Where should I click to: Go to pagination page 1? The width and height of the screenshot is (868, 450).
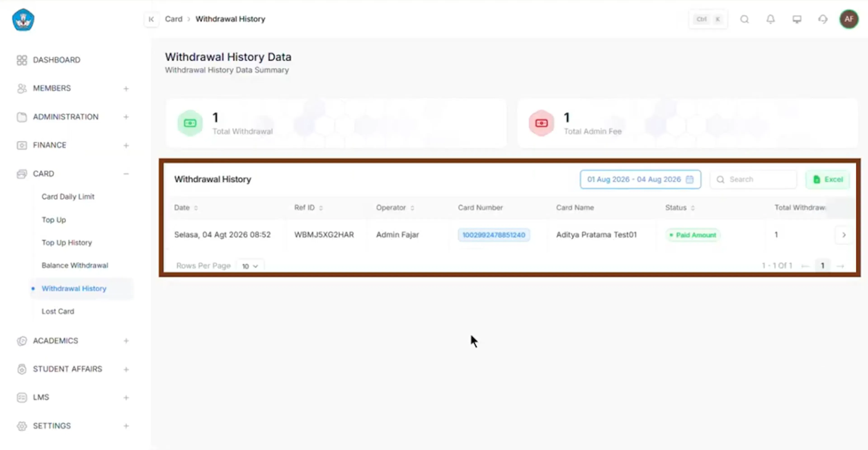(823, 266)
